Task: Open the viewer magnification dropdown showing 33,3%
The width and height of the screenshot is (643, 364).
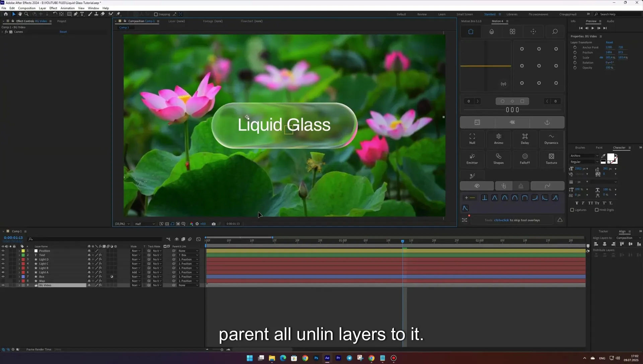Action: (x=122, y=224)
